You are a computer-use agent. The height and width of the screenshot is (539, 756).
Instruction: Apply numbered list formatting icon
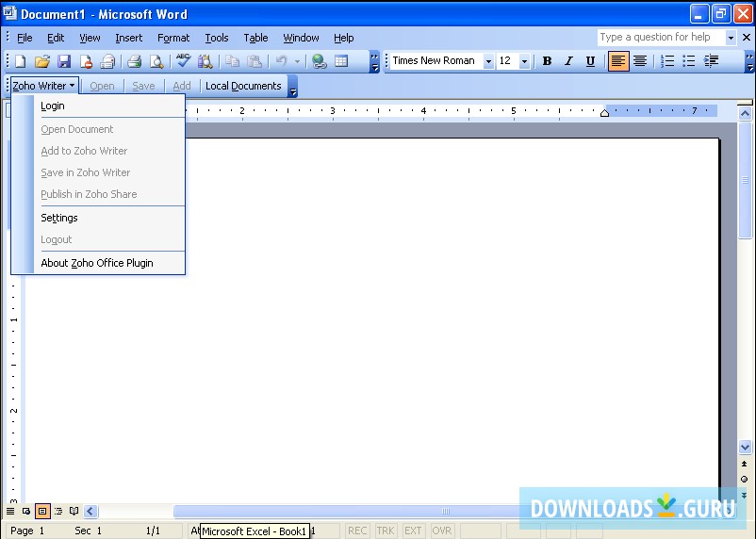[x=667, y=61]
